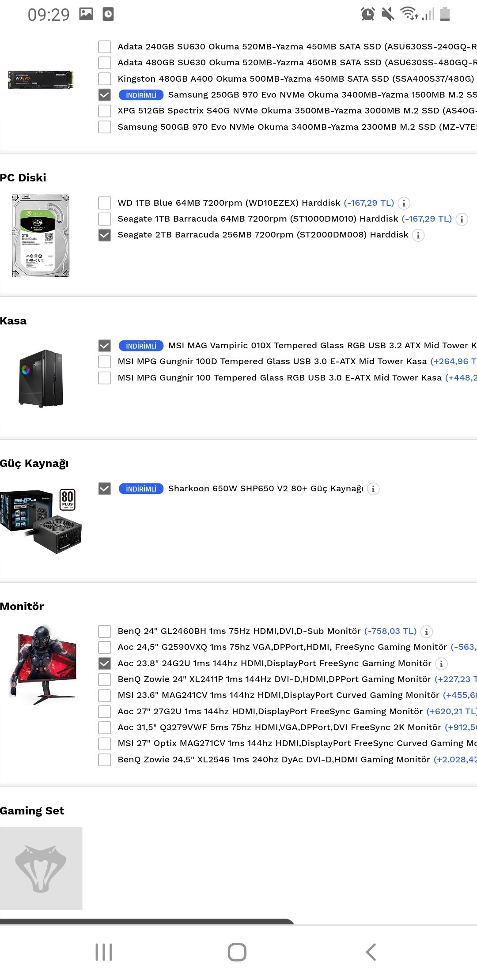Check BenQ Zowie 24" XL2411P monitor
This screenshot has width=477, height=980.
pos(105,679)
